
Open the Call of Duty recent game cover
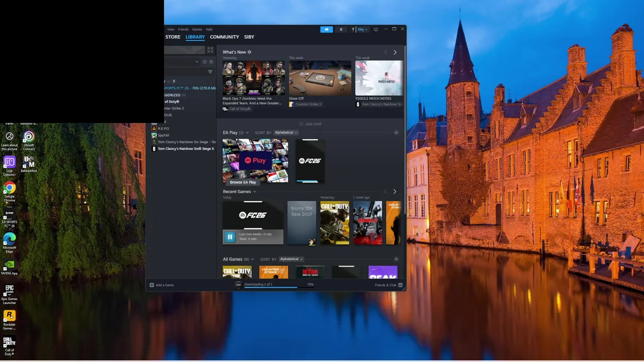point(335,223)
